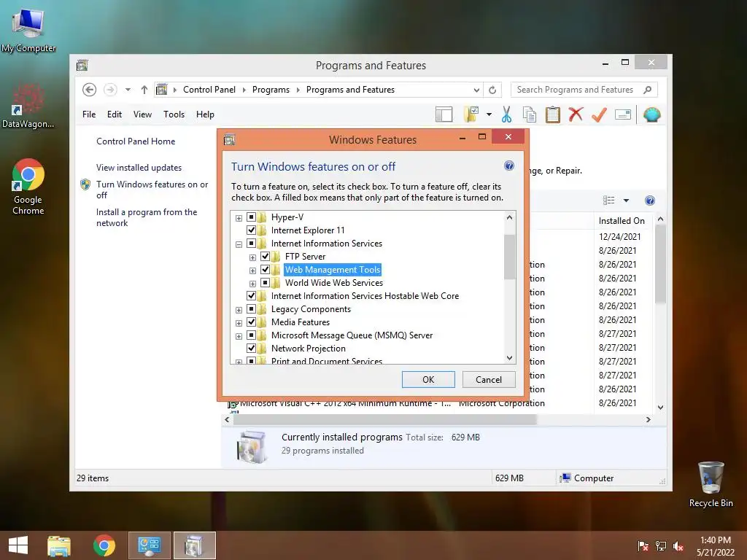Open the View menu
Image resolution: width=747 pixels, height=560 pixels.
142,114
